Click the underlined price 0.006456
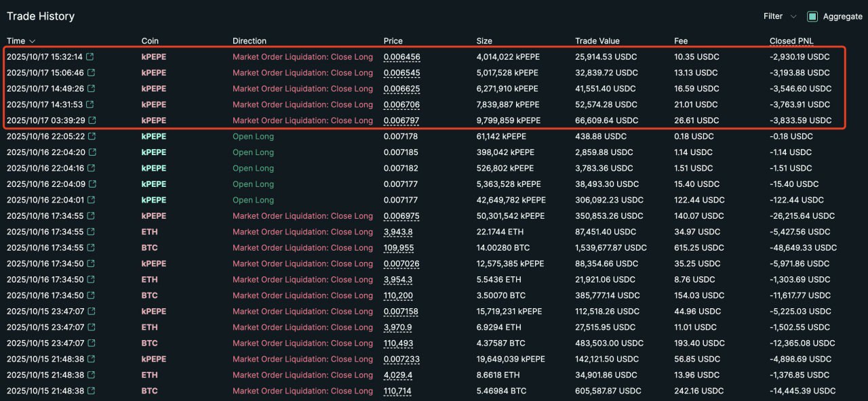 (x=401, y=57)
